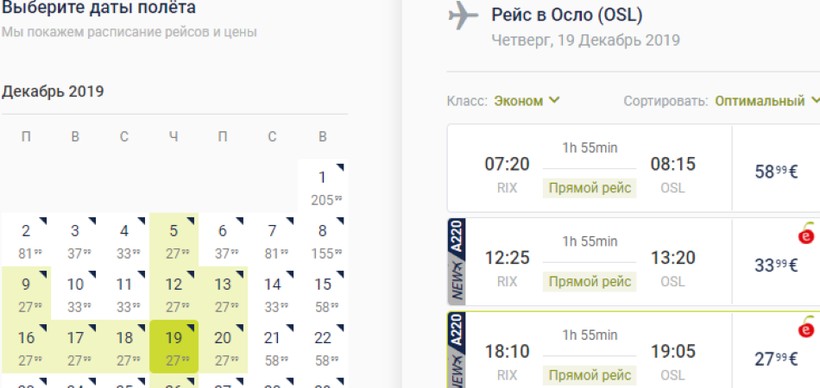Select December 5 in the calendar
The width and height of the screenshot is (820, 388).
coord(174,239)
